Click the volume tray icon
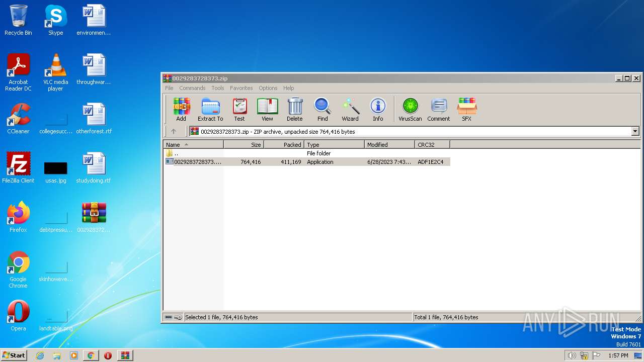 (572, 355)
